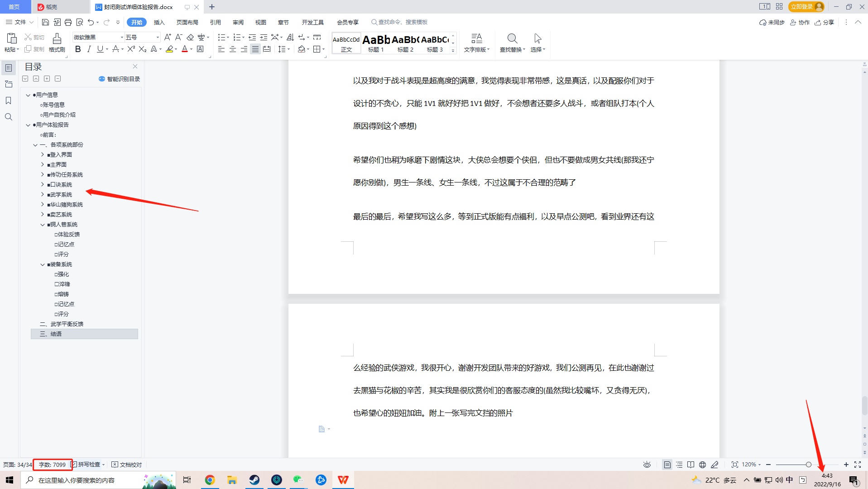Toggle eye protection mode icon
The width and height of the screenshot is (868, 489).
point(647,465)
